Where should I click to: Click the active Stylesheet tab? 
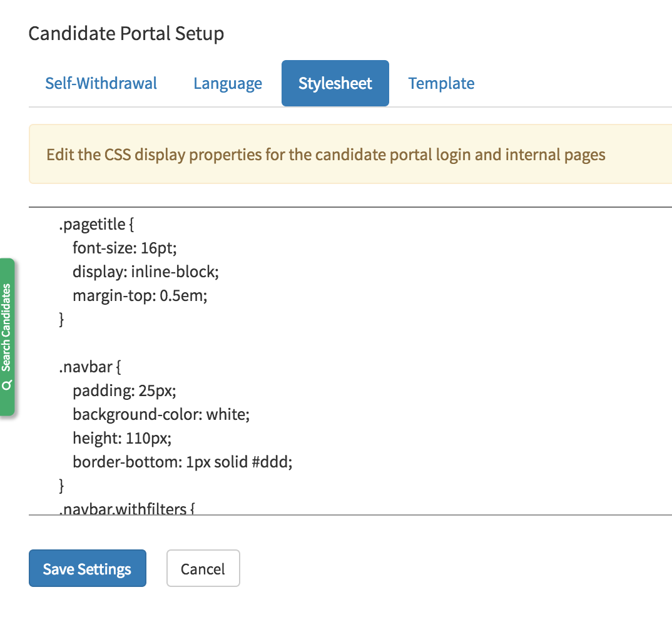(x=335, y=83)
